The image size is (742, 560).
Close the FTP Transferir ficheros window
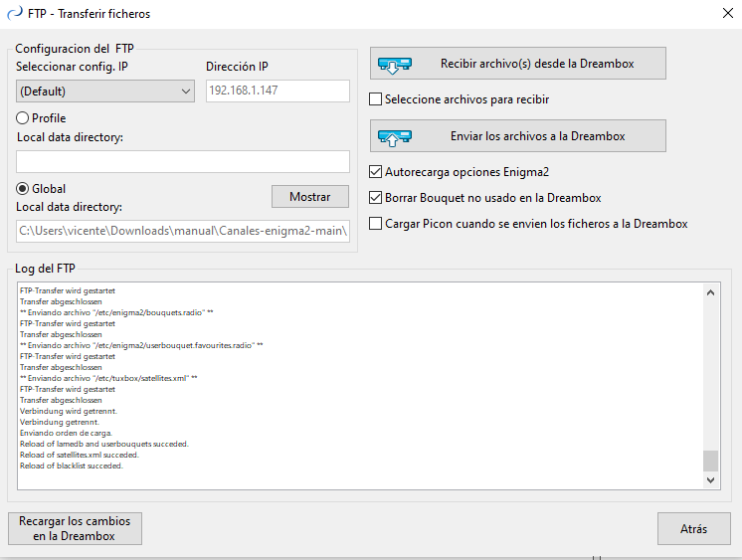click(x=725, y=14)
